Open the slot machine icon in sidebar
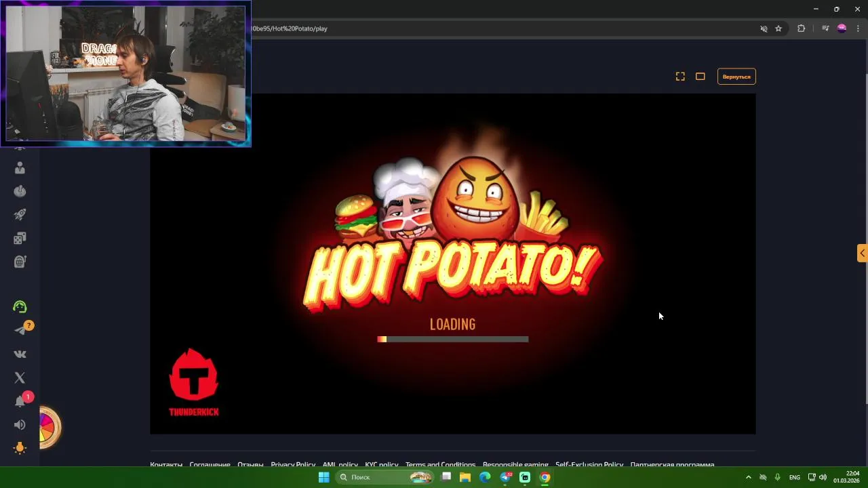Image resolution: width=868 pixels, height=488 pixels. 20,261
